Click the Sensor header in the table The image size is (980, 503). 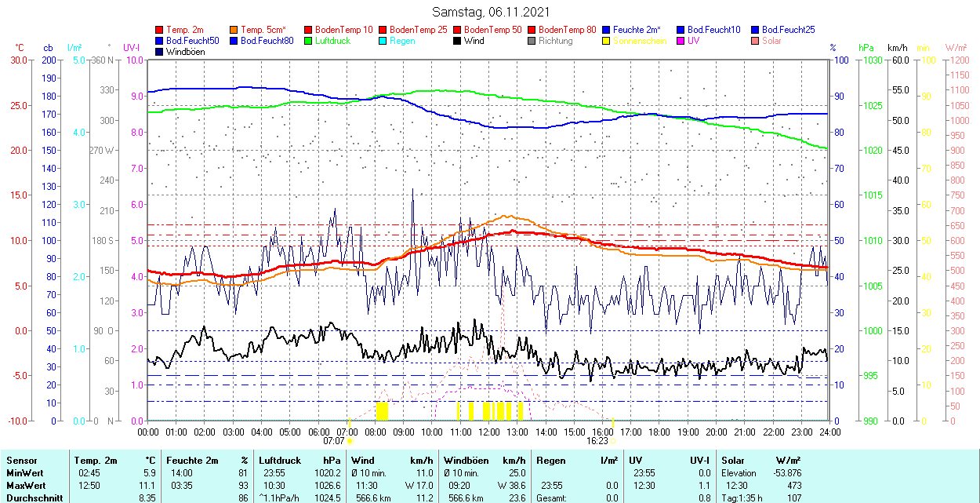click(x=21, y=461)
